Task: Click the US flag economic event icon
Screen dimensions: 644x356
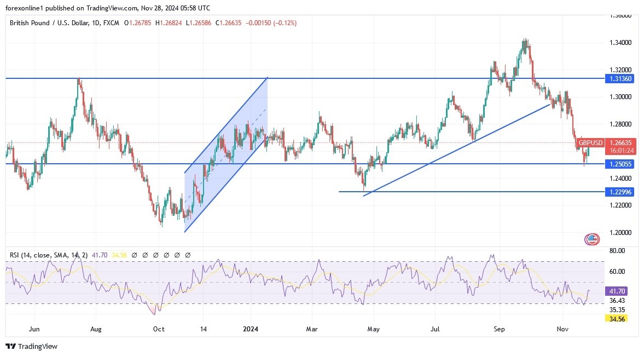Action: [x=593, y=239]
